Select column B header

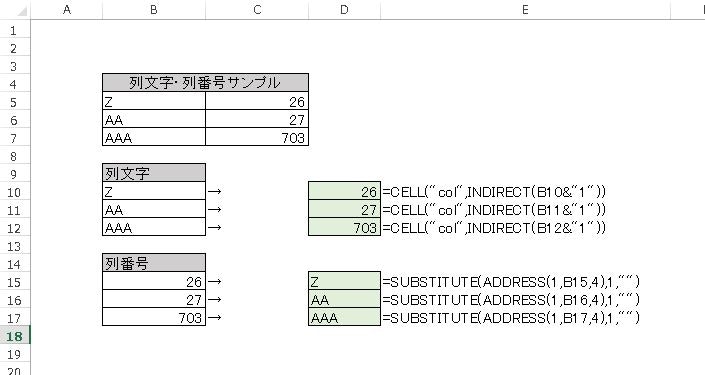[x=154, y=10]
